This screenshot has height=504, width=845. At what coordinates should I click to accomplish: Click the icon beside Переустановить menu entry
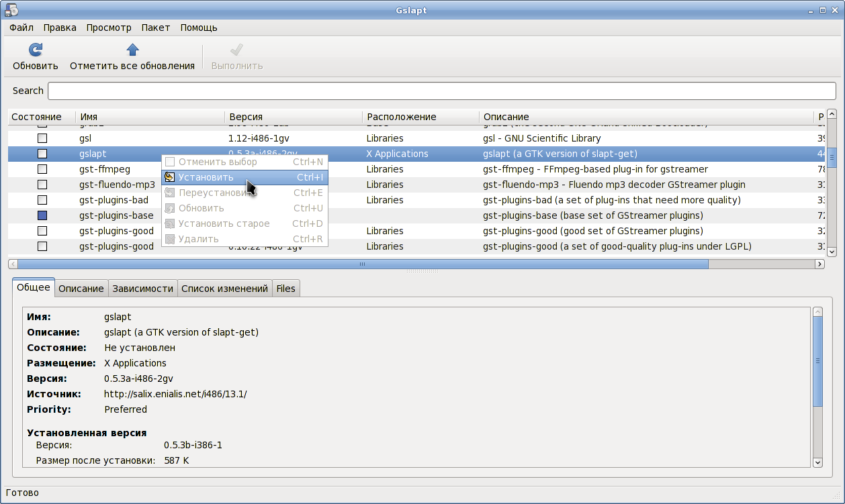[x=170, y=193]
